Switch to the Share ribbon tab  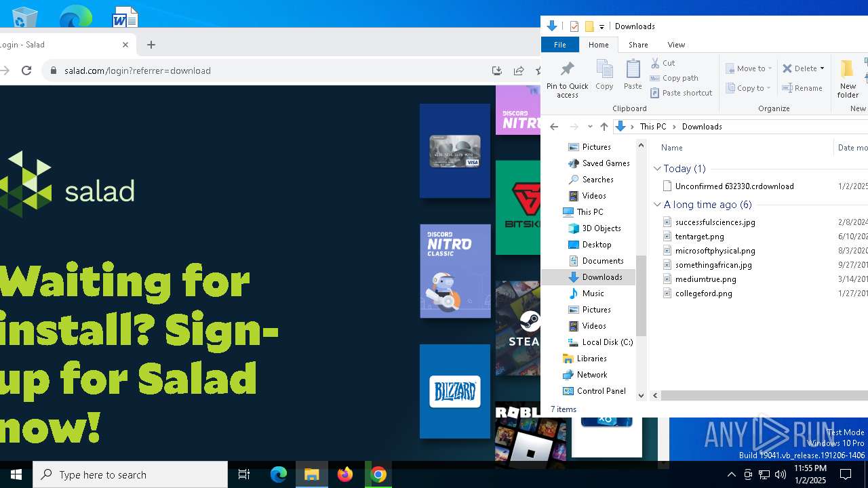tap(638, 45)
